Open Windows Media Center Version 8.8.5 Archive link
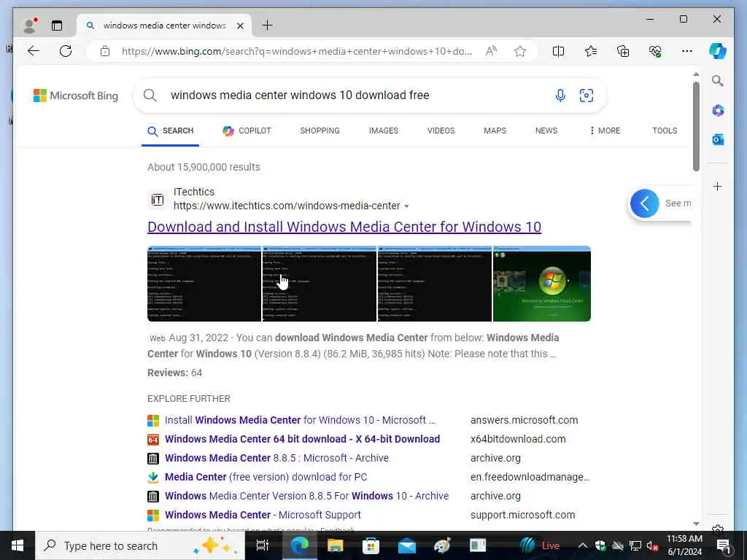The height and width of the screenshot is (560, 747). [307, 496]
